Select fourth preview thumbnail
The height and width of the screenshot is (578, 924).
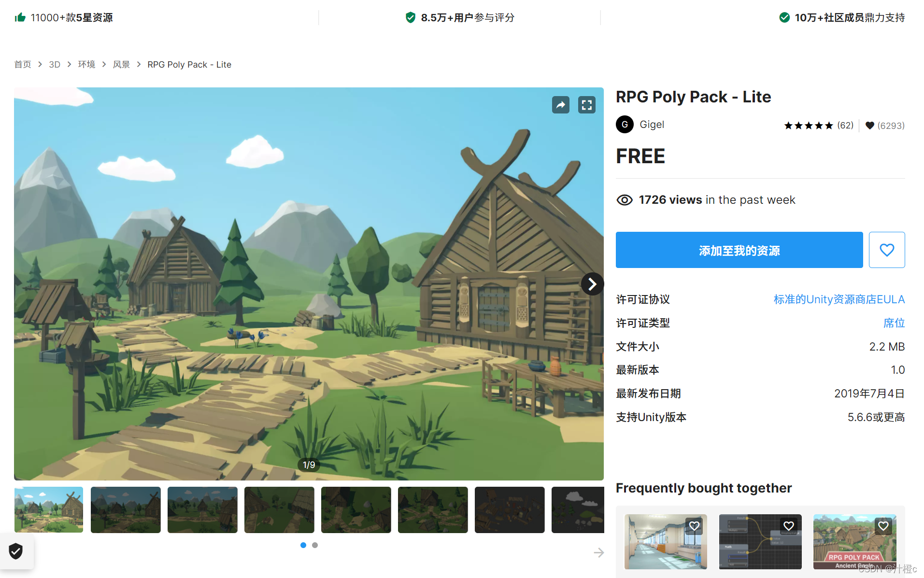tap(279, 510)
